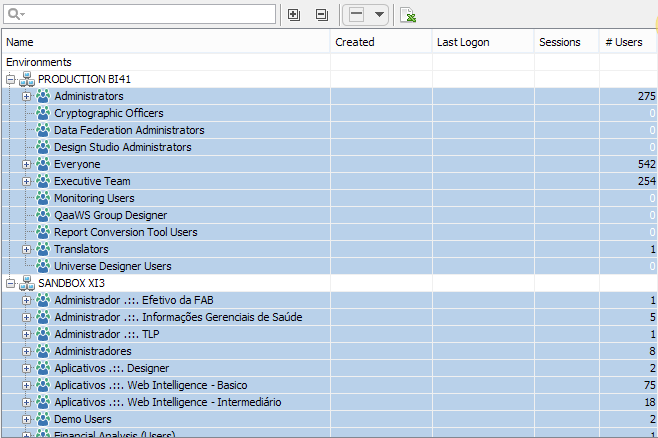Click the expand all toolbar icon
The height and width of the screenshot is (438, 658).
(294, 15)
